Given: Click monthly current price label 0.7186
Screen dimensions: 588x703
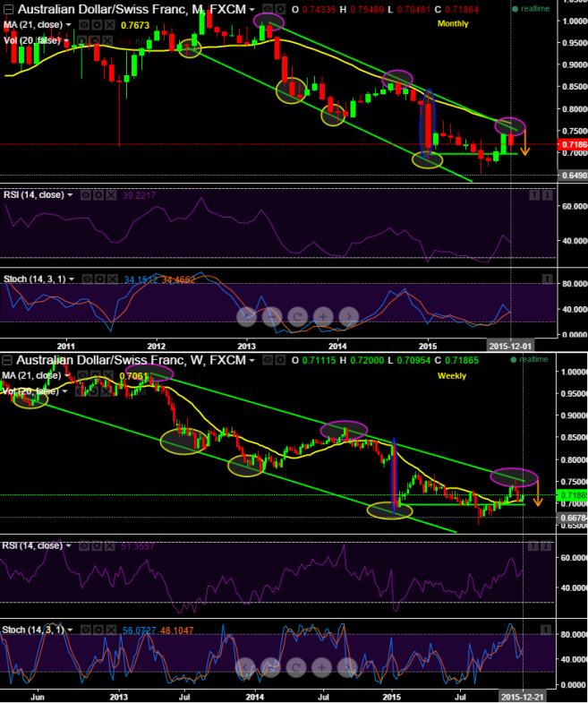Looking at the screenshot, I should coord(572,144).
